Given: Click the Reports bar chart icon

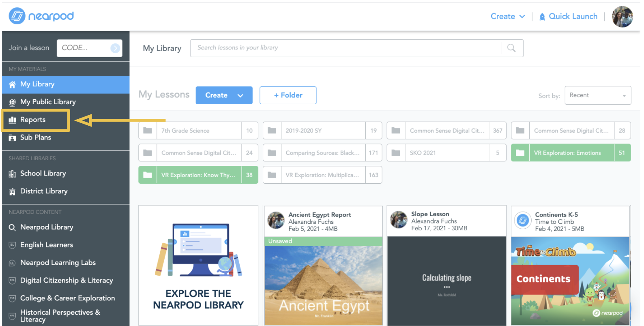Looking at the screenshot, I should pos(13,120).
